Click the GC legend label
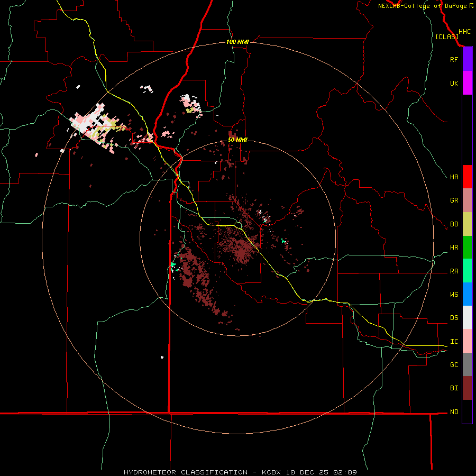Screen dimensions: 476x476 coord(454,364)
